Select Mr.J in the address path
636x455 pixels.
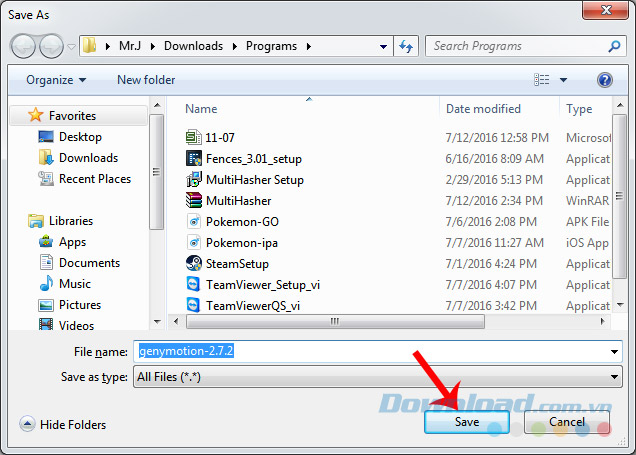tap(130, 46)
